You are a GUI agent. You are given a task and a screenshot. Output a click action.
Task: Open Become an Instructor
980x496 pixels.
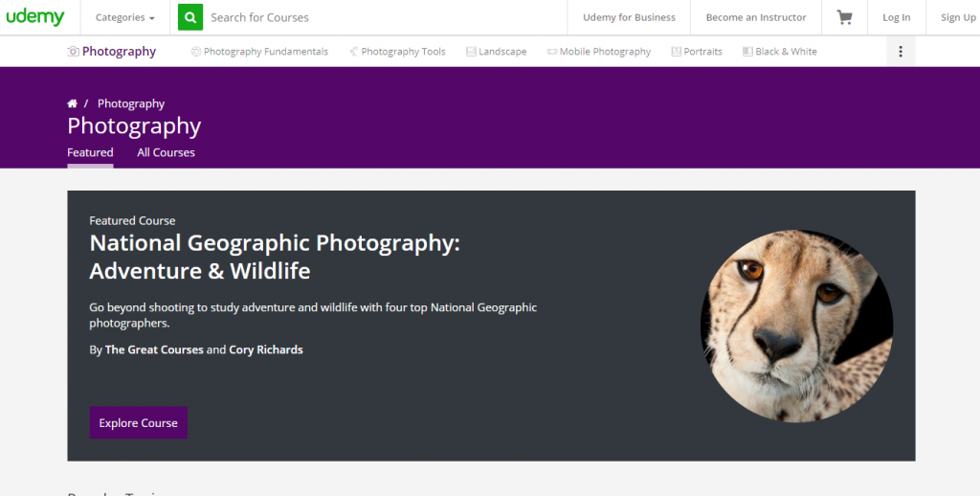point(756,17)
